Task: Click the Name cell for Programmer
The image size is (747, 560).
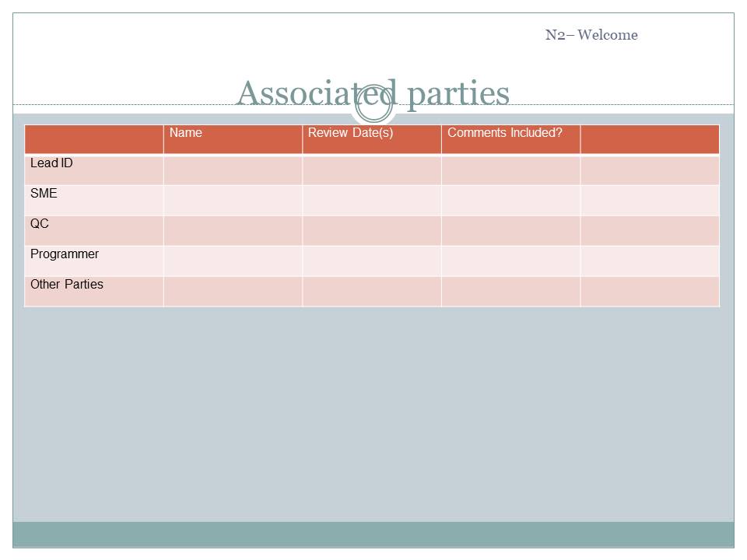Action: point(233,261)
